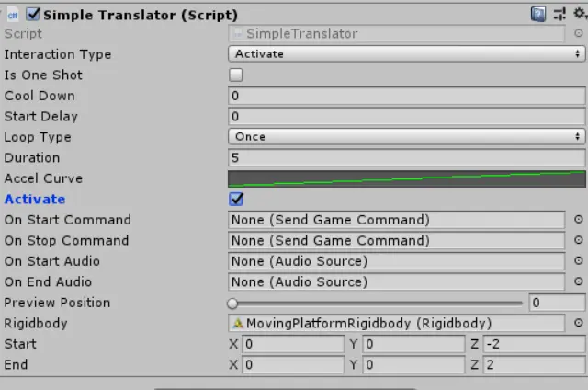
Task: Click the Cool Down value field
Action: pyautogui.click(x=406, y=96)
